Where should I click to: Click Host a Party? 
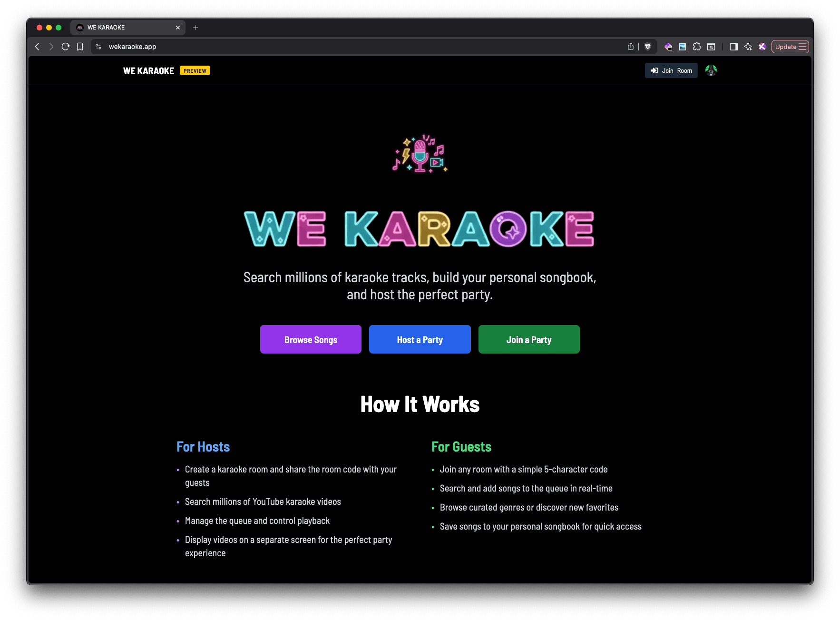tap(420, 339)
